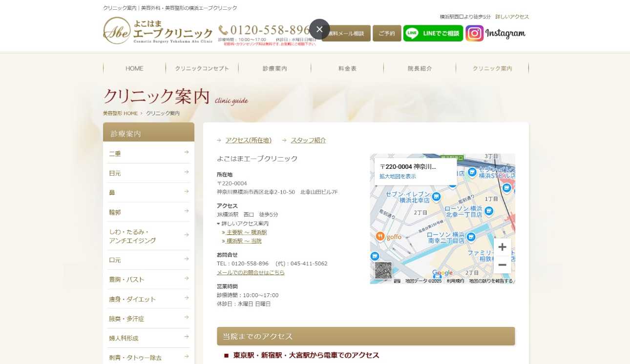Click 美容整形 HOME breadcrumb link
This screenshot has height=364, width=630.
[120, 113]
